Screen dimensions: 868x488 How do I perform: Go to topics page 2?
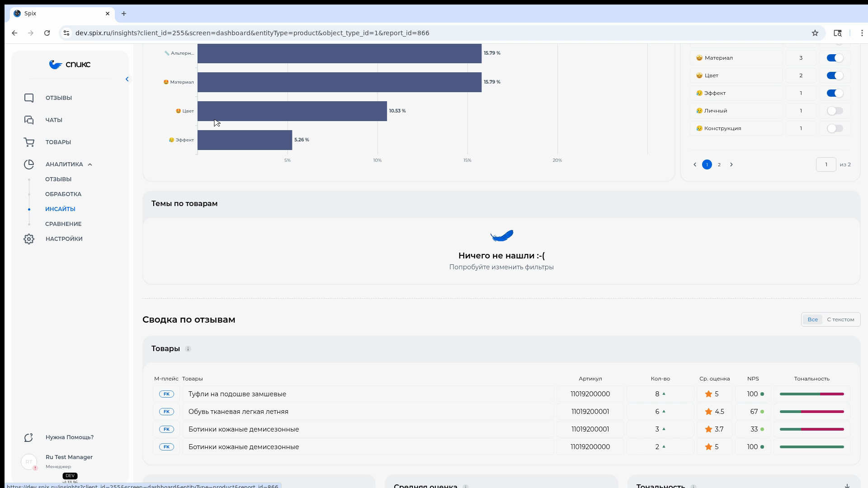point(719,164)
